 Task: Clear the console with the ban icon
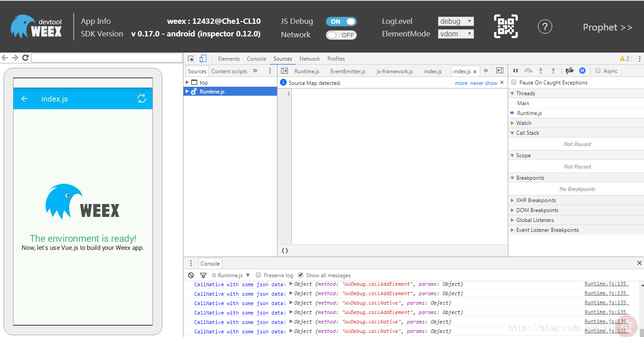(x=191, y=275)
